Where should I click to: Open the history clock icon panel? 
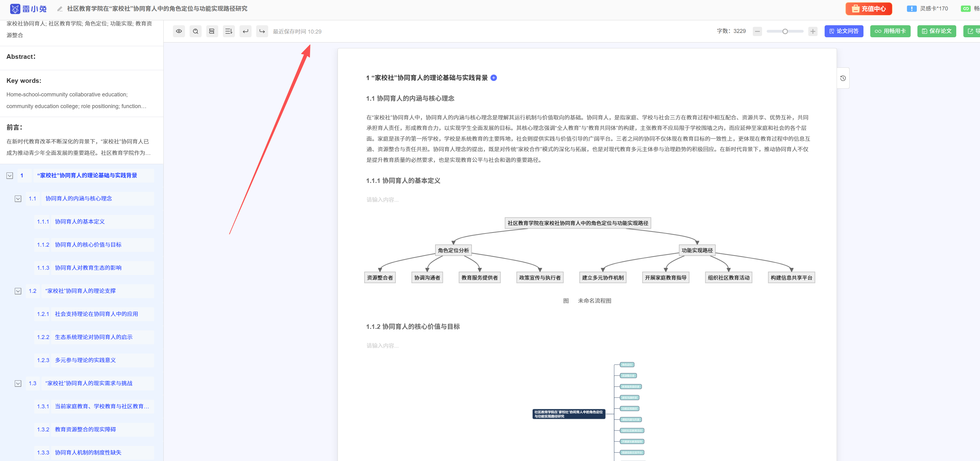pos(843,78)
